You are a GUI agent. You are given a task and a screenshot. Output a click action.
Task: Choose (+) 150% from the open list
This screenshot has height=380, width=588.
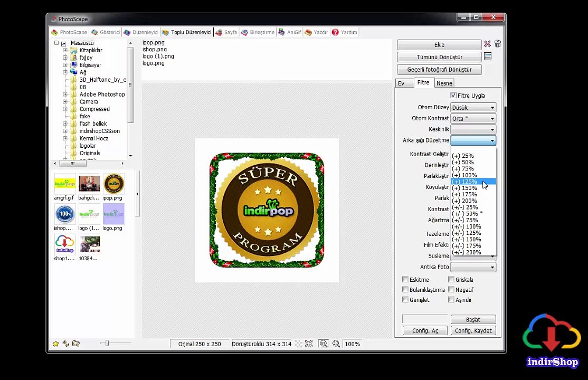465,188
